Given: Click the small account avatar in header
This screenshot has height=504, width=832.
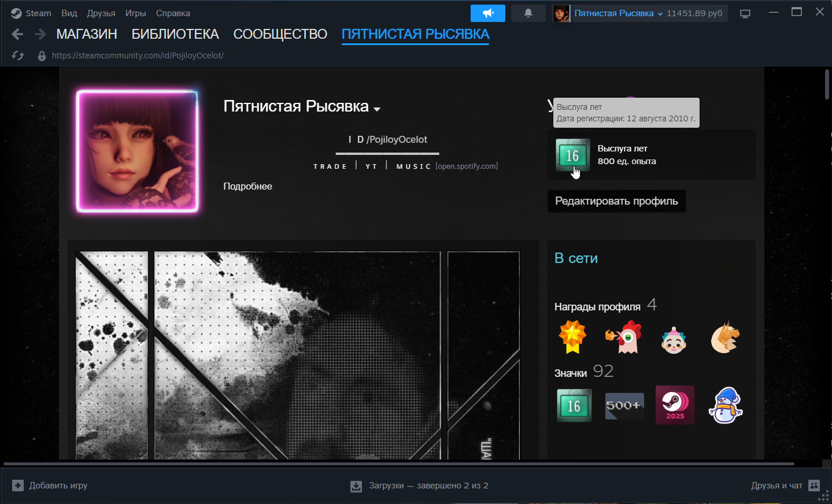Looking at the screenshot, I should (561, 13).
